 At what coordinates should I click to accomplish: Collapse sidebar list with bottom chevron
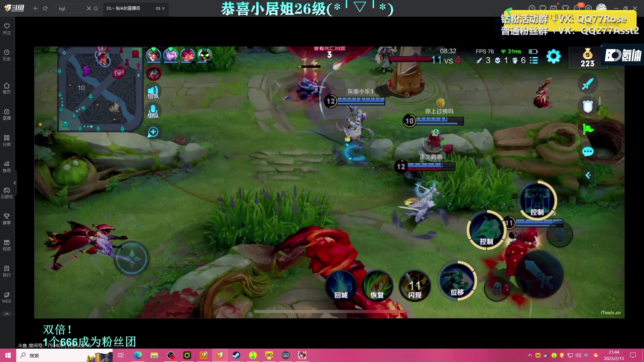7,314
